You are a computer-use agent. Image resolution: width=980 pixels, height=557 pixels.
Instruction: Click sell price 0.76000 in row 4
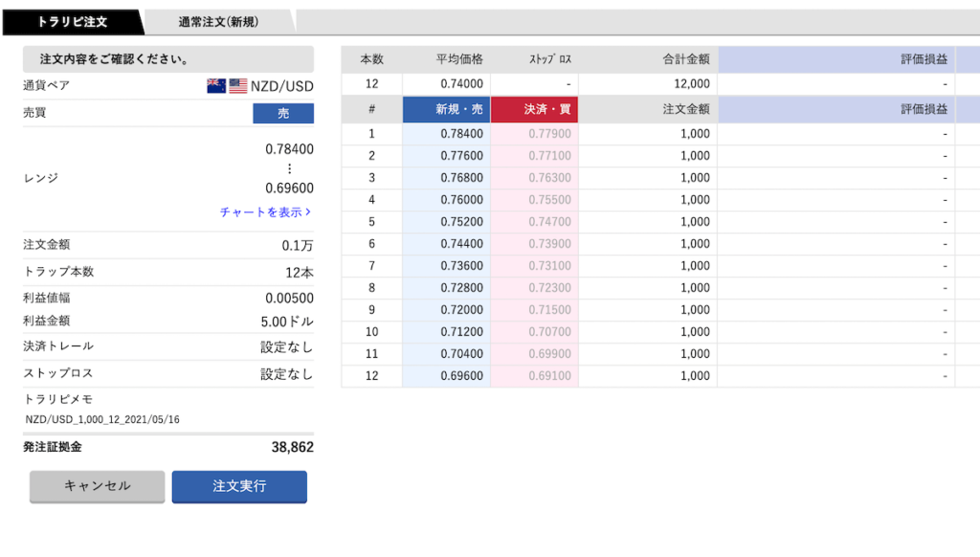461,199
